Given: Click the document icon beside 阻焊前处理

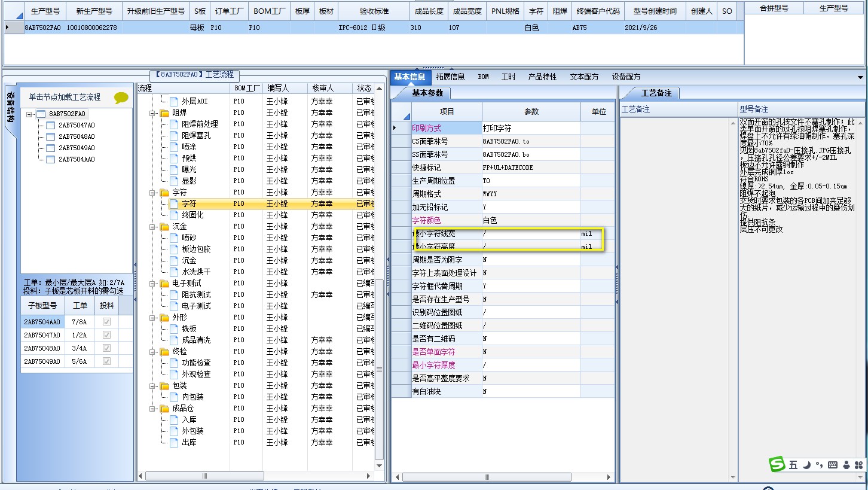Looking at the screenshot, I should click(x=174, y=124).
